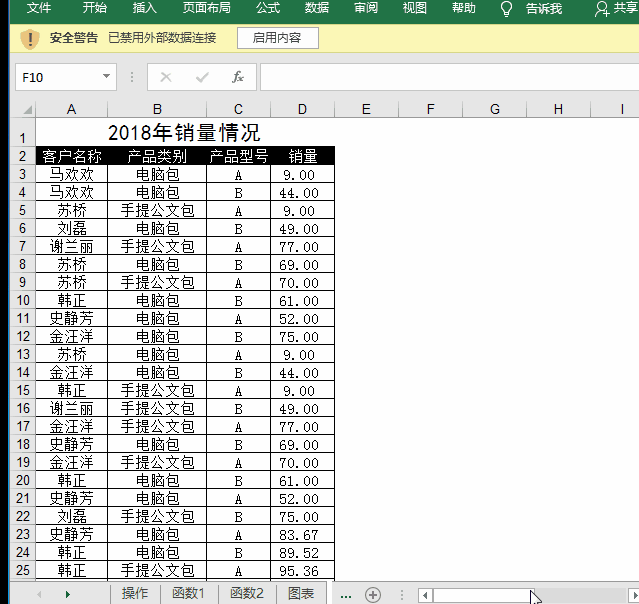
Task: Click the 启用内容 button
Action: [x=278, y=38]
